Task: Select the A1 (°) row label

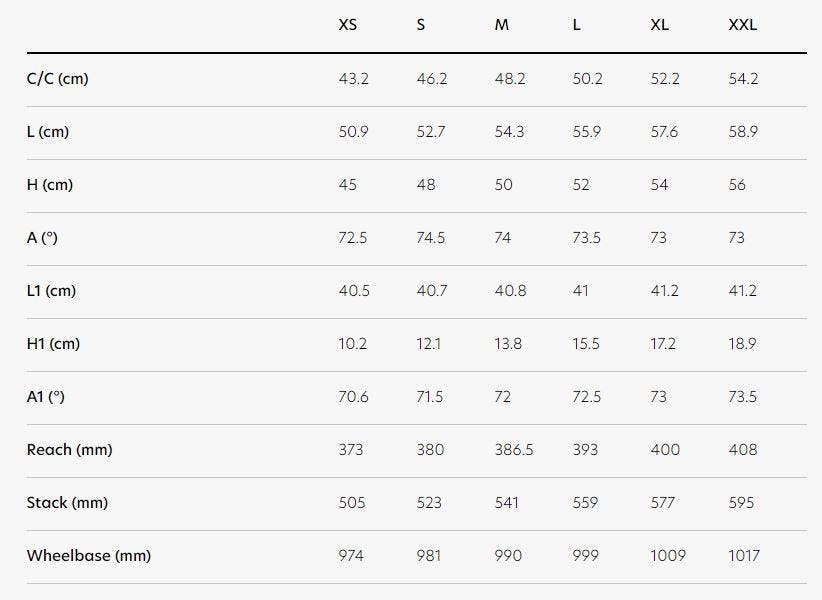Action: [46, 397]
